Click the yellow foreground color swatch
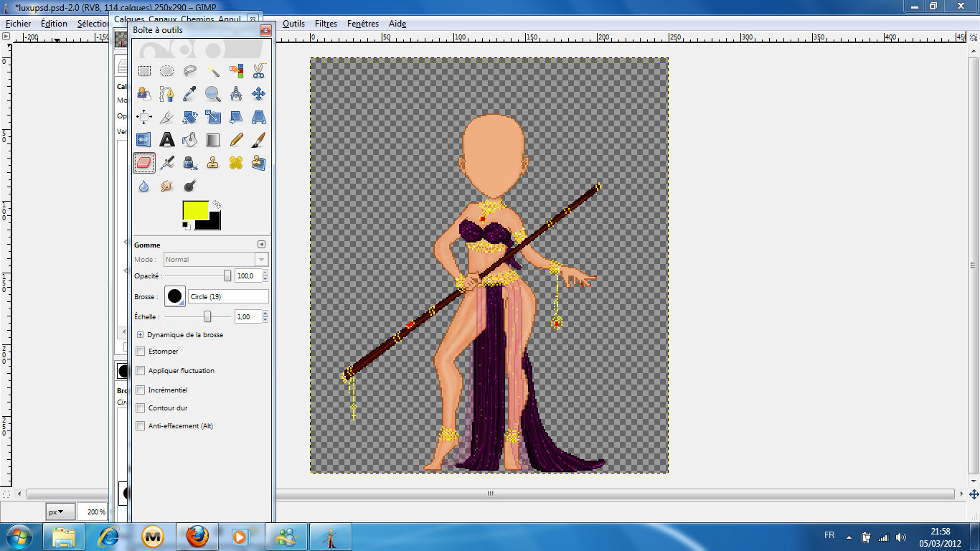The width and height of the screenshot is (980, 551). coord(195,209)
